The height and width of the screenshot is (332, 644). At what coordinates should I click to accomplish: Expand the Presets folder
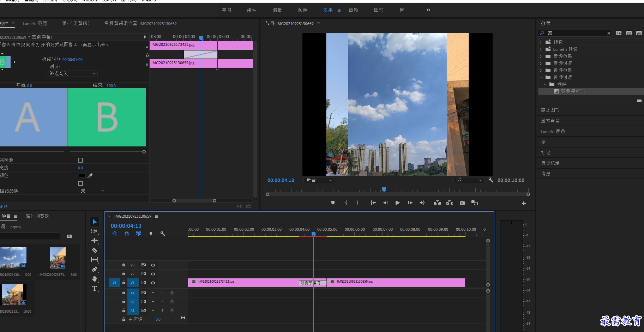coord(541,42)
